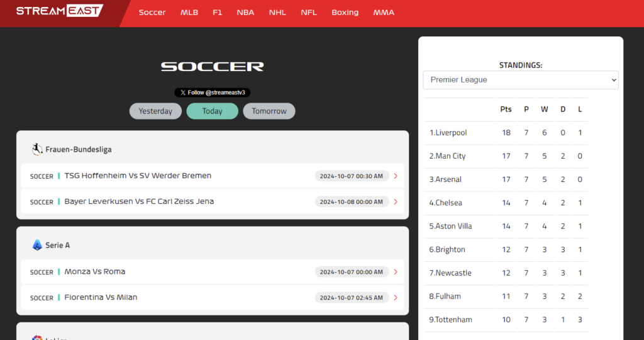Click arrow beside Fiorentina Vs Milan

pos(396,298)
